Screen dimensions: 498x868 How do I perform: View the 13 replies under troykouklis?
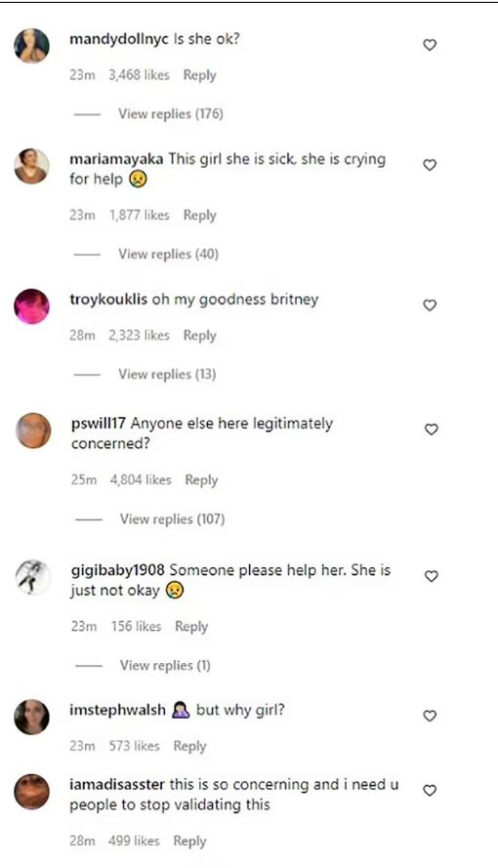coord(167,374)
